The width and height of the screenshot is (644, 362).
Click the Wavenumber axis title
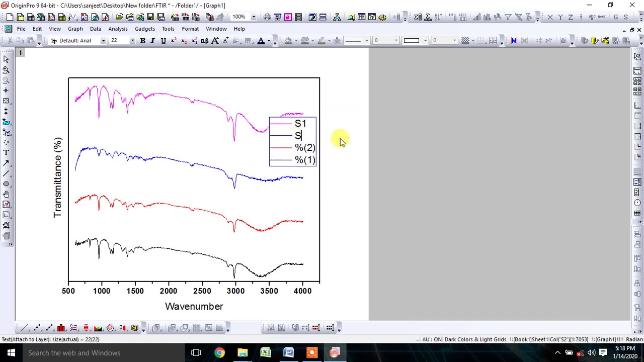194,306
